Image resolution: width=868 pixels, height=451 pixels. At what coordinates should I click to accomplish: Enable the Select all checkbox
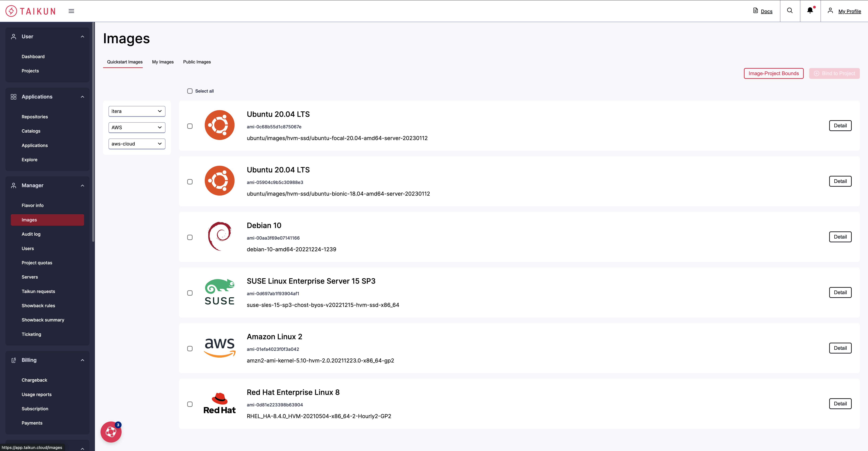190,91
